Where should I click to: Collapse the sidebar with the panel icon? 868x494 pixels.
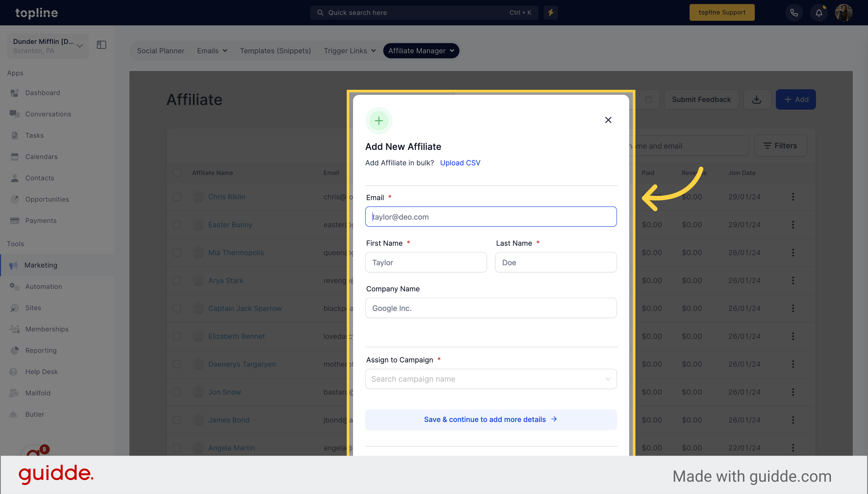coord(102,45)
